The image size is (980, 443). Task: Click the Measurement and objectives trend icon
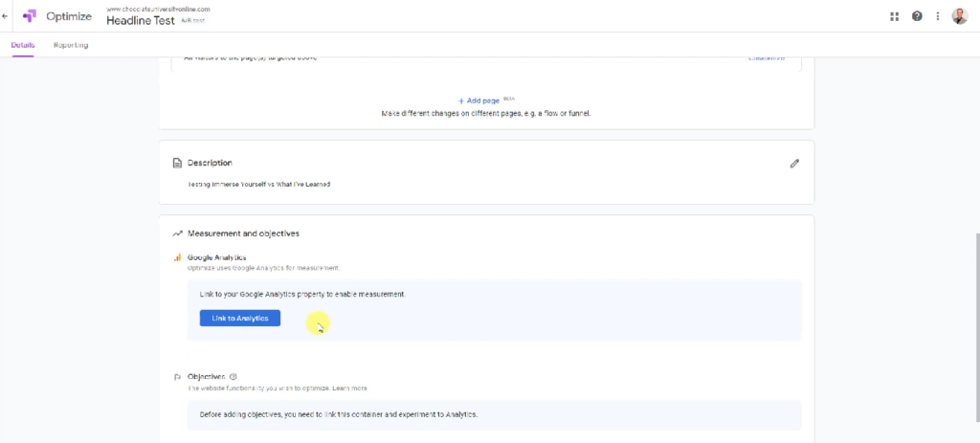(177, 233)
